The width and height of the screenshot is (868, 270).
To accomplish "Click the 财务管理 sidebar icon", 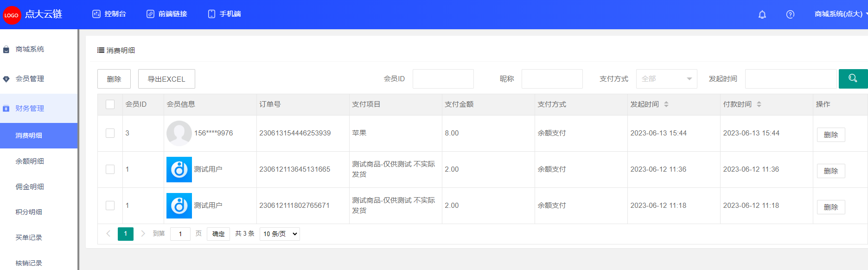I will [x=6, y=109].
